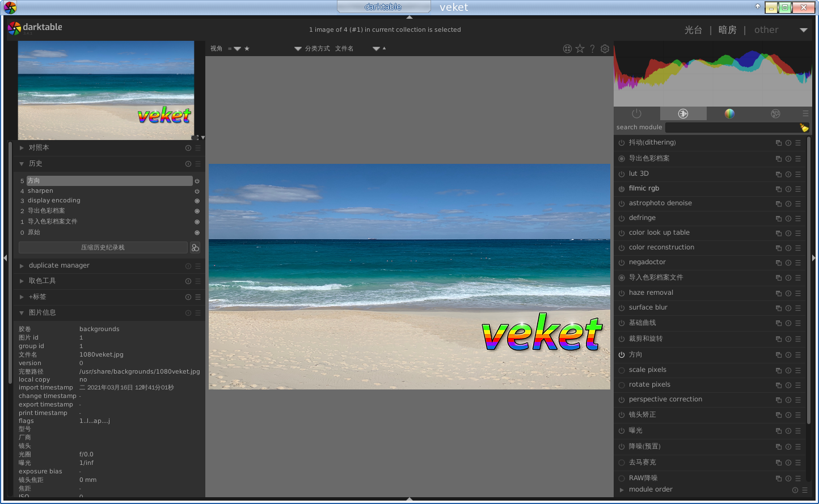Screen dimensions: 819x504
Task: Open presets menu of 裁剪和旋转 module
Action: 798,339
